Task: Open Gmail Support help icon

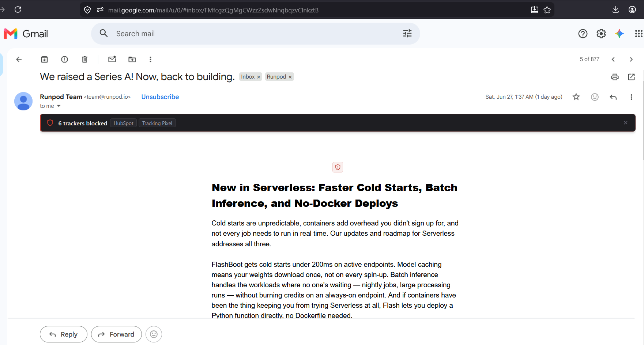Action: pos(583,34)
